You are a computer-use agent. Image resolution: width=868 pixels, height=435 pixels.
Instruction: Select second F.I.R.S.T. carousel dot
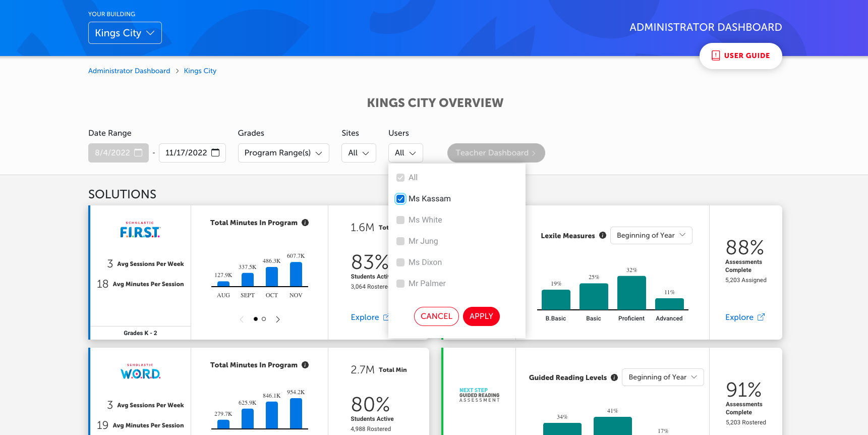click(x=264, y=319)
